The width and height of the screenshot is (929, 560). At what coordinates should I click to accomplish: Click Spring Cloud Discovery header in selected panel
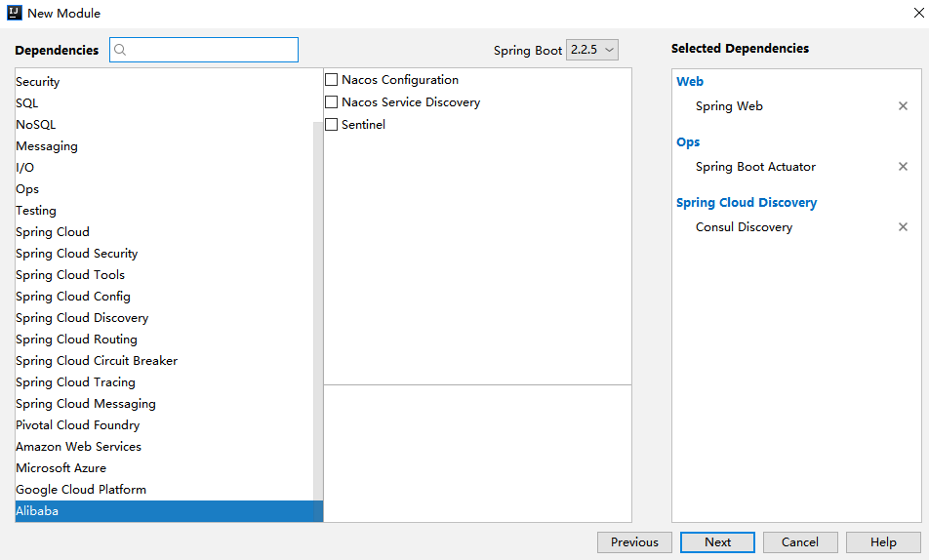747,203
